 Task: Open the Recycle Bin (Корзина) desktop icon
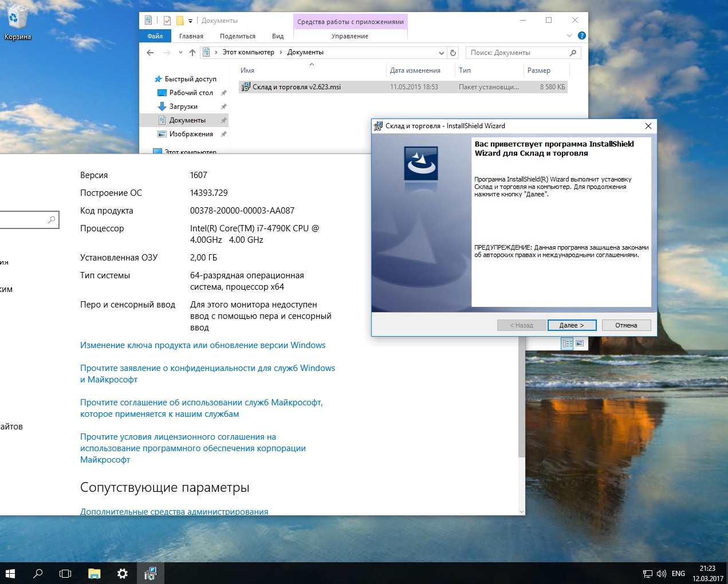(x=17, y=23)
